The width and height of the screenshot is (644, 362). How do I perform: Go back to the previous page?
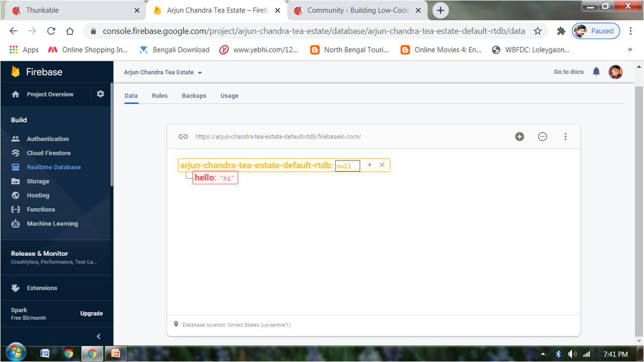pyautogui.click(x=13, y=31)
